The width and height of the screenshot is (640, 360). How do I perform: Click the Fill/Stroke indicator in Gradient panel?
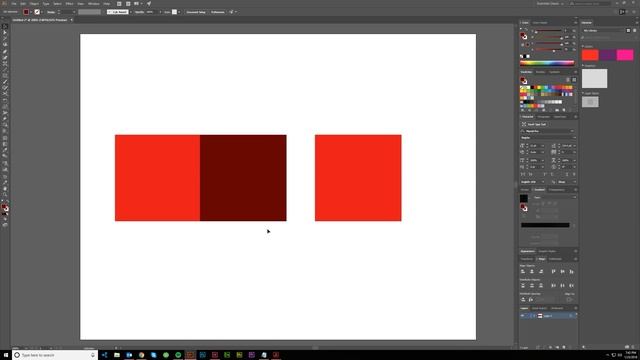[523, 208]
